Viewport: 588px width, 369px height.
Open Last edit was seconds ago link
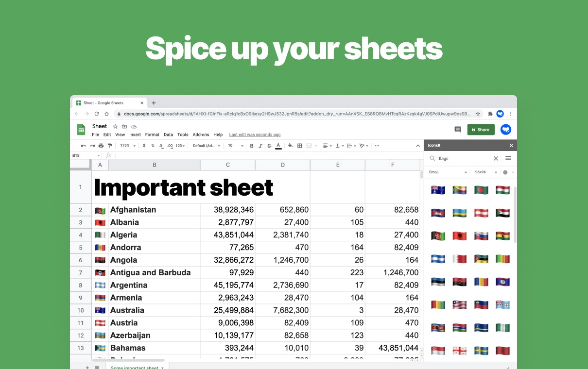pos(255,134)
